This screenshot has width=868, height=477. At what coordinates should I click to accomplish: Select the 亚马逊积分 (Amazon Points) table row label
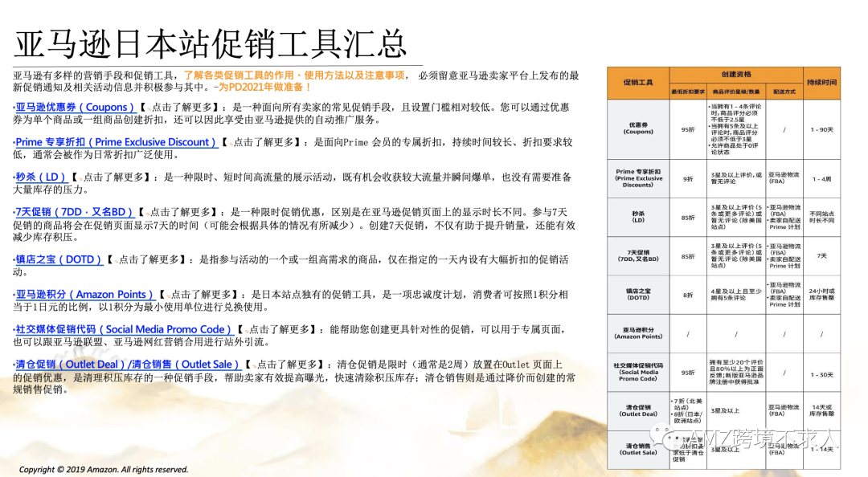637,332
